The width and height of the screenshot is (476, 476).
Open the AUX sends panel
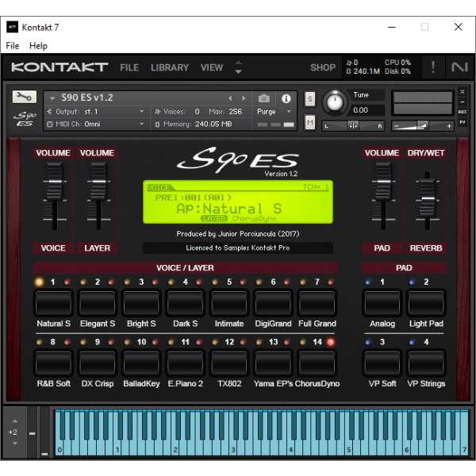(x=463, y=112)
